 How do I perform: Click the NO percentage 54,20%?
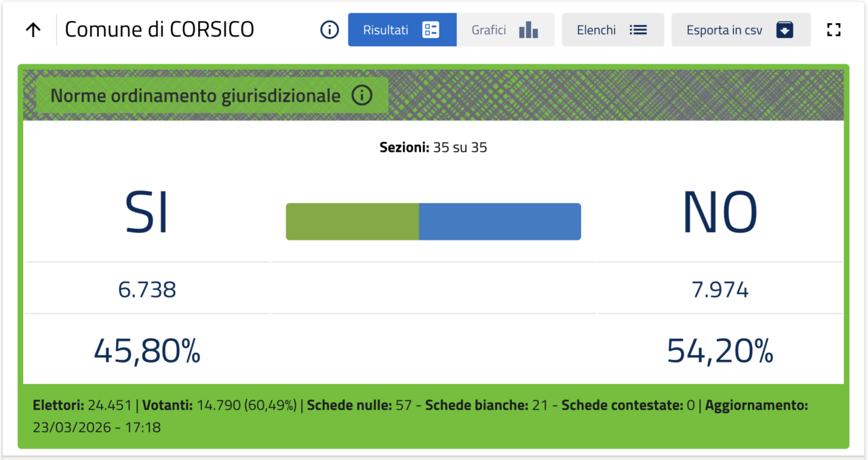(719, 350)
